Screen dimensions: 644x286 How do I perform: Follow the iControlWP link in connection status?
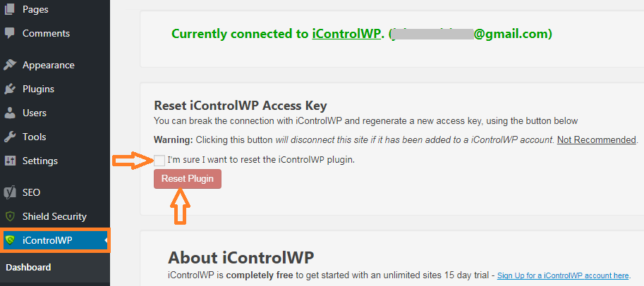tap(346, 34)
